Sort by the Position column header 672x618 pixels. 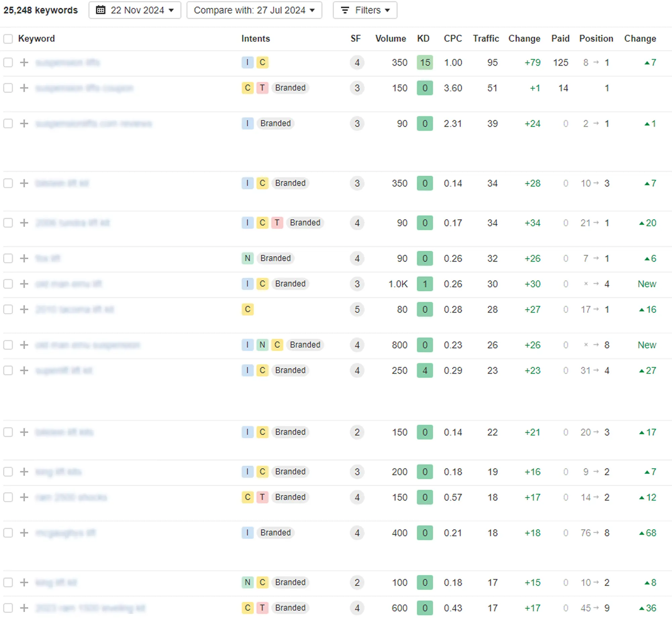pyautogui.click(x=596, y=39)
